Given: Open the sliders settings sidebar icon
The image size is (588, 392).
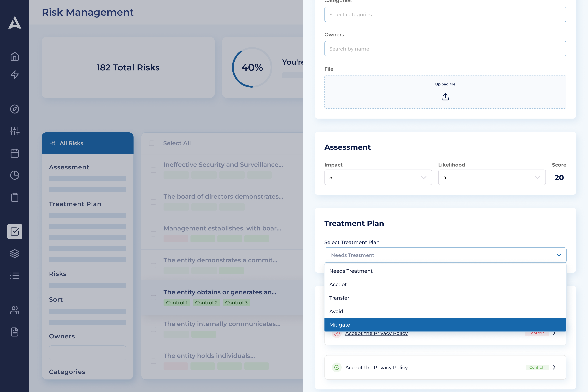Looking at the screenshot, I should pos(15,131).
